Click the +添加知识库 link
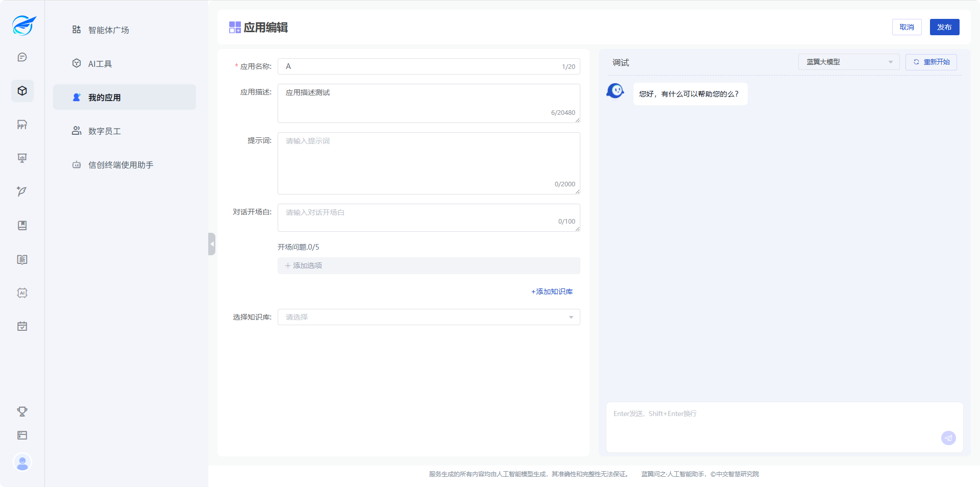Viewport: 980px width, 487px height. [x=552, y=291]
